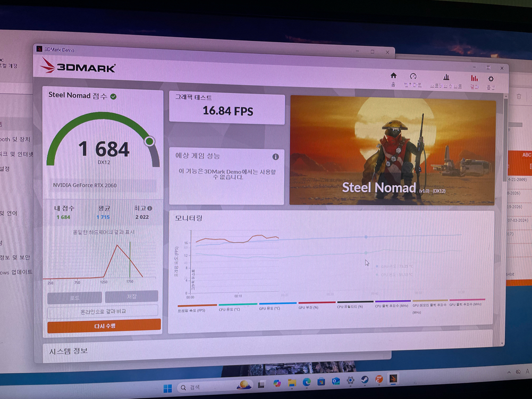Image resolution: width=532 pixels, height=399 pixels.
Task: Click the green verified checkmark beside Steel Nomad 점수
Action: (113, 97)
